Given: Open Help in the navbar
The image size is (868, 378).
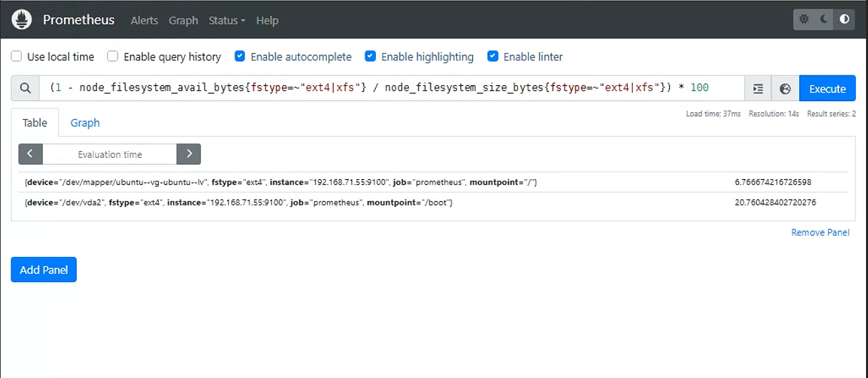Looking at the screenshot, I should (x=267, y=20).
